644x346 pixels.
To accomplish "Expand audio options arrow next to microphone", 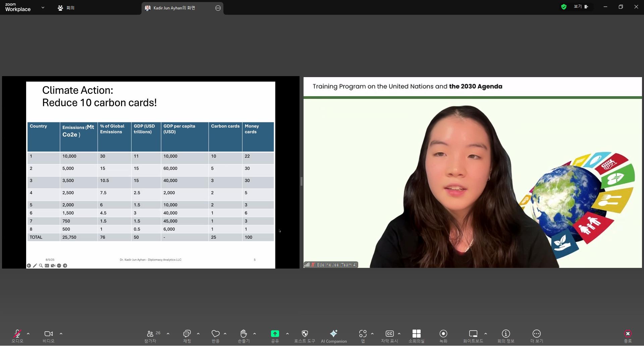I will point(28,334).
